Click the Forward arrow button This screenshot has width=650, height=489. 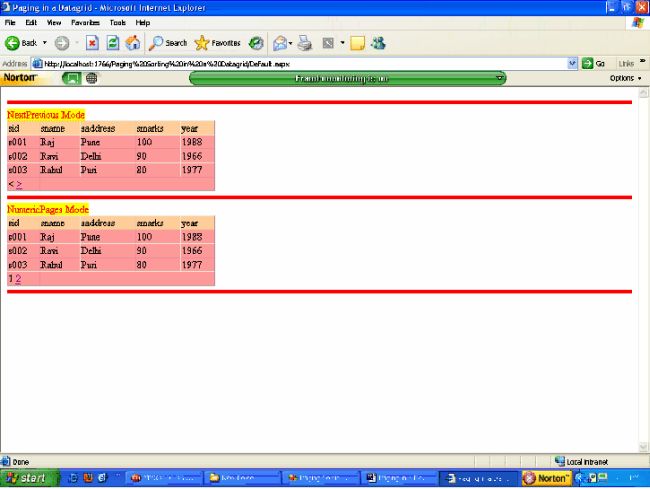(x=62, y=43)
